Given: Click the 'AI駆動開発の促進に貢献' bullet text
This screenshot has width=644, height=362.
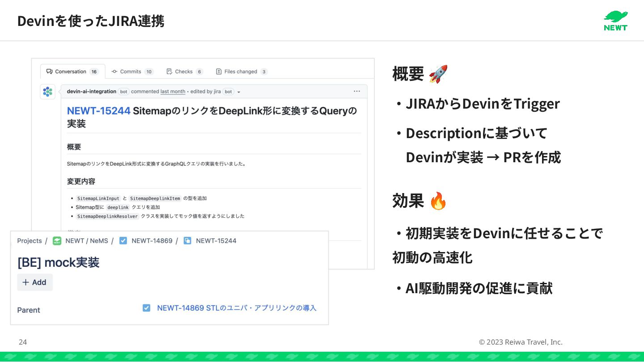Looking at the screenshot, I should 479,288.
